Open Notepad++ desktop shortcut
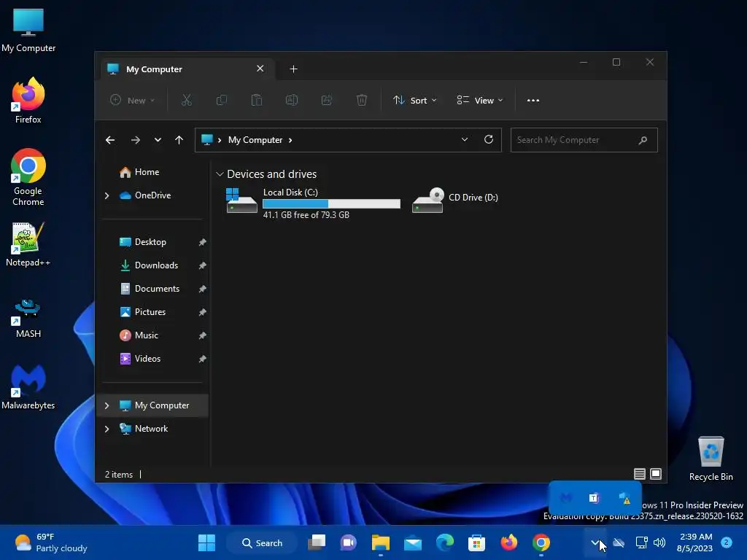The width and height of the screenshot is (747, 560). click(28, 245)
